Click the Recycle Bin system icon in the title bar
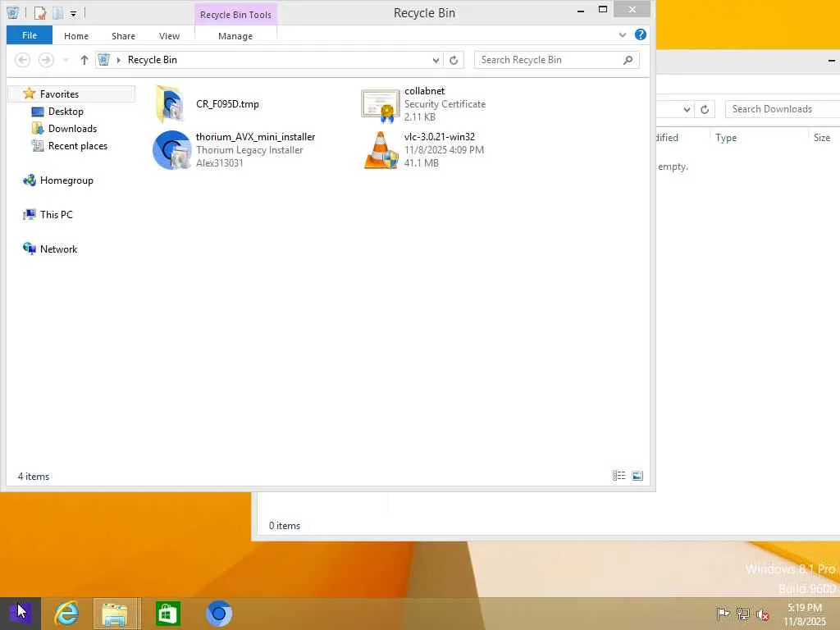Image resolution: width=840 pixels, height=630 pixels. pos(13,13)
